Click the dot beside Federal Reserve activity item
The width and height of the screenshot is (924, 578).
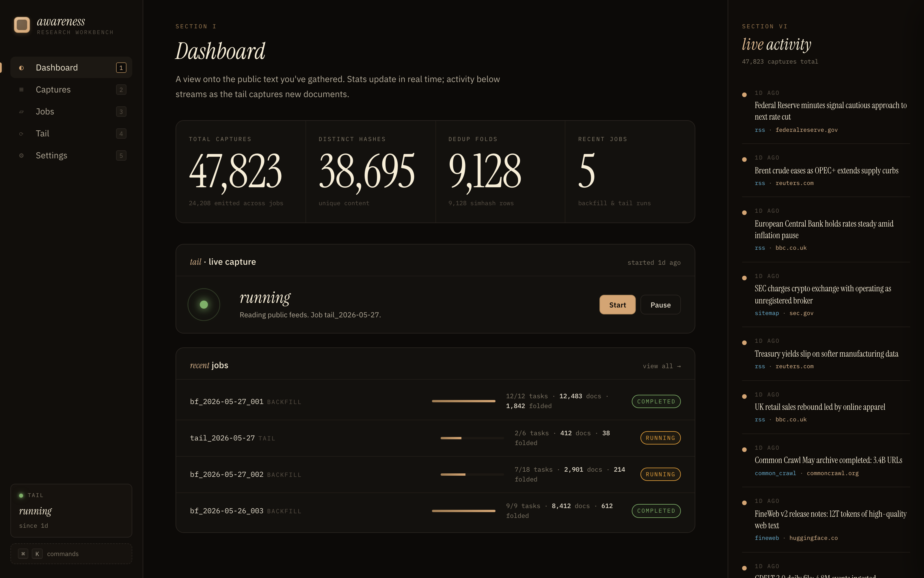point(744,95)
